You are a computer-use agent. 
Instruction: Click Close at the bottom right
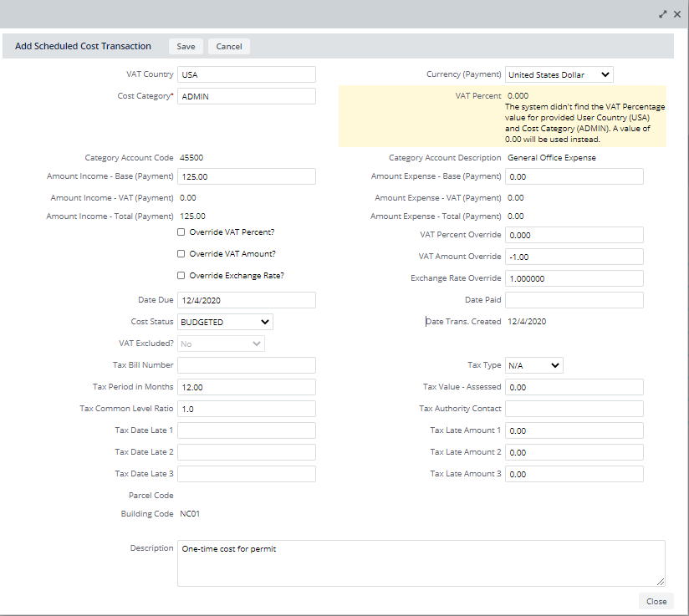(656, 601)
